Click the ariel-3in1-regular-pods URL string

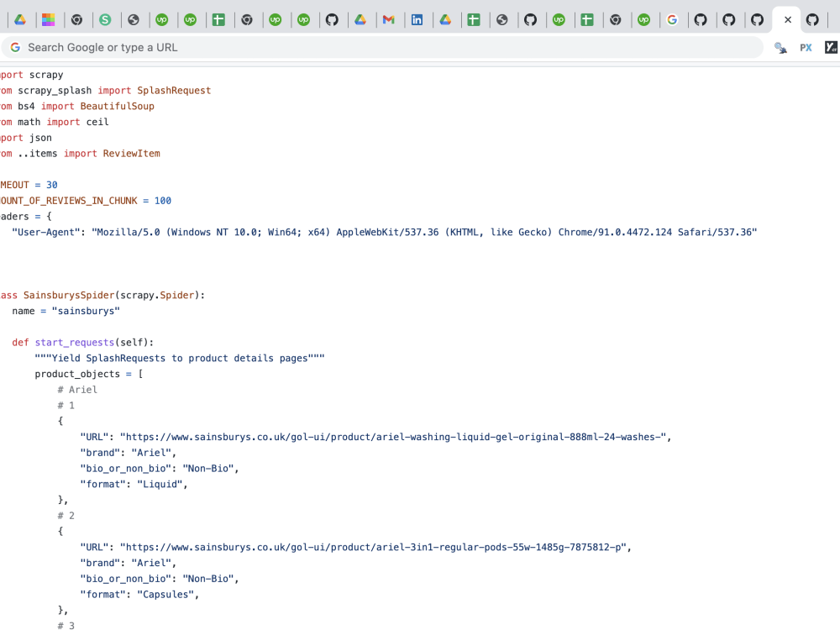(374, 548)
